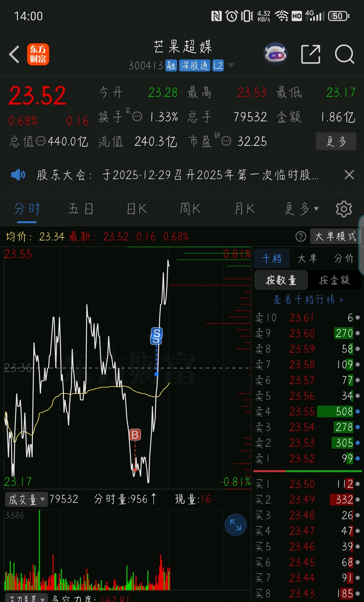Screen dimensions: 364x602
Task: Select buy price 23.50 in 买1 row
Action: pos(302,484)
